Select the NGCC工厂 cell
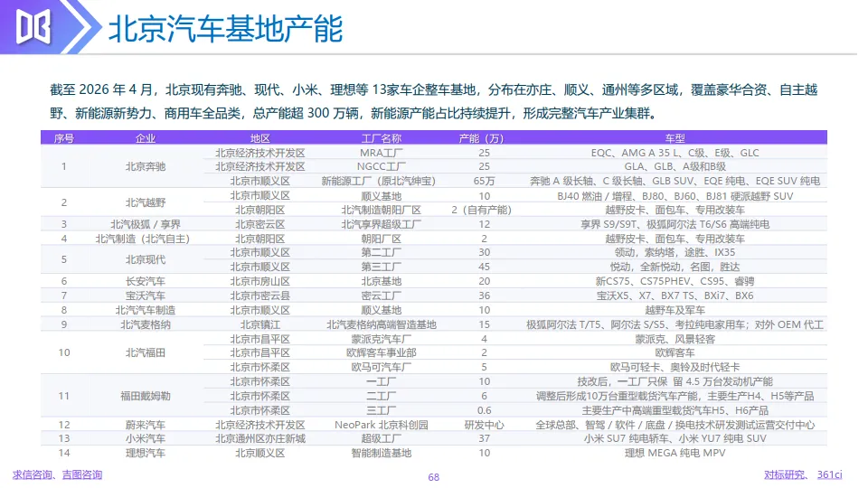 [381, 166]
